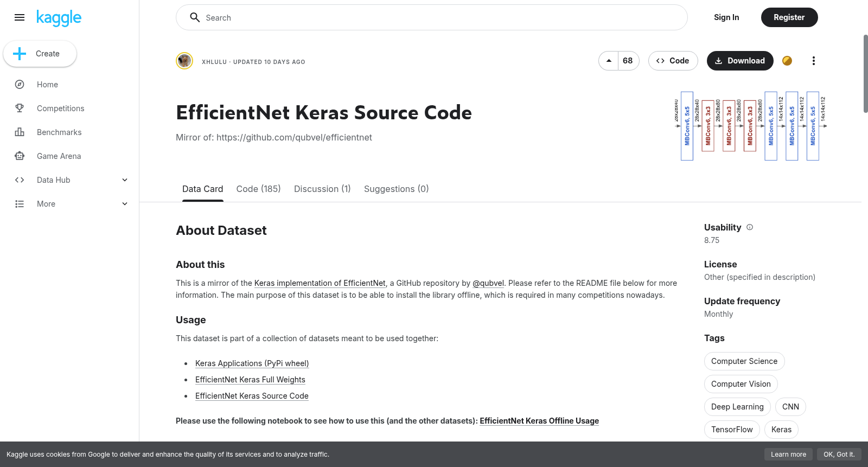Click the plus icon on Create

[20, 54]
